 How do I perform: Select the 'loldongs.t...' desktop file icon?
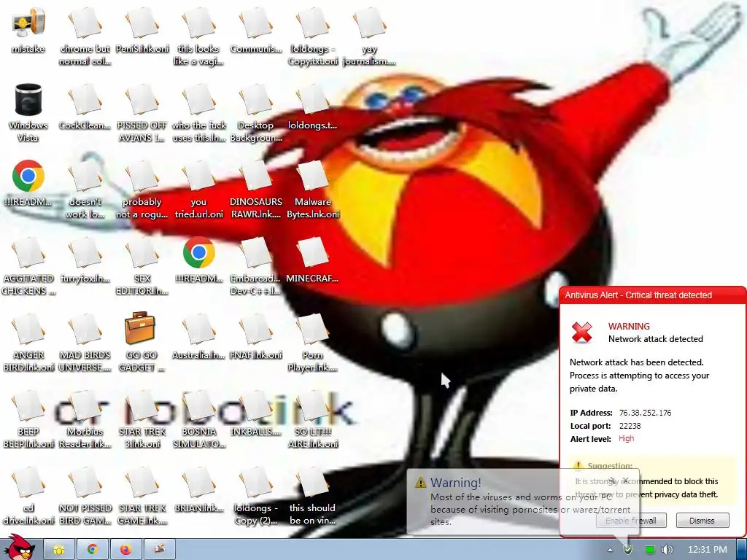coord(312,106)
